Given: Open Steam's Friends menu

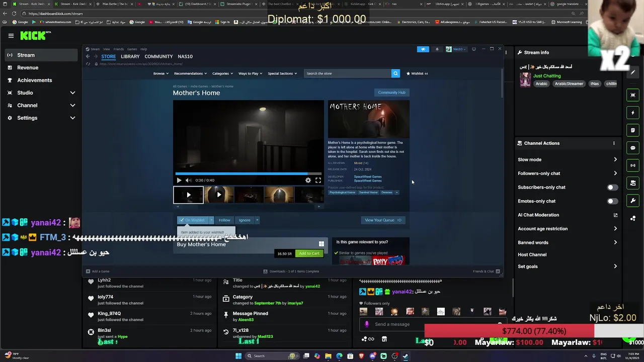Looking at the screenshot, I should point(119,49).
